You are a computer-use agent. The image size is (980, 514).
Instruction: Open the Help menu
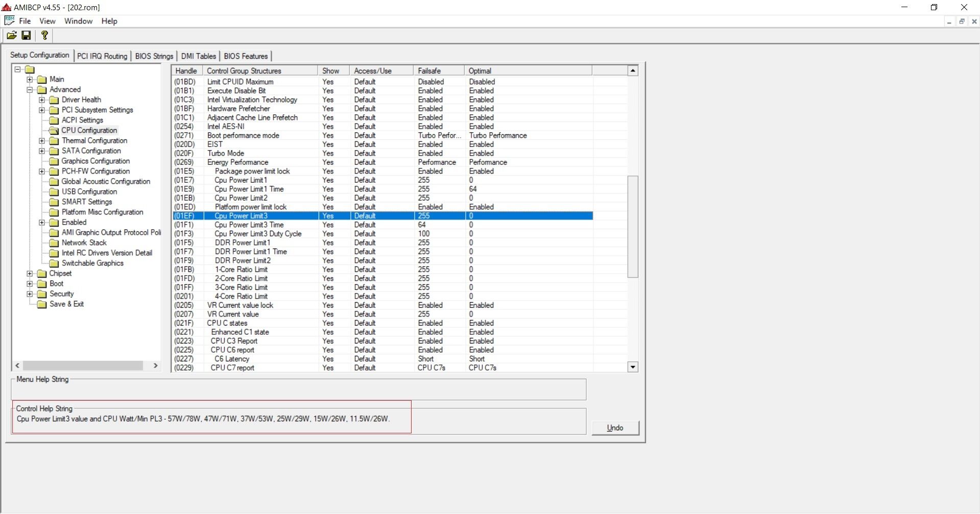(x=109, y=21)
